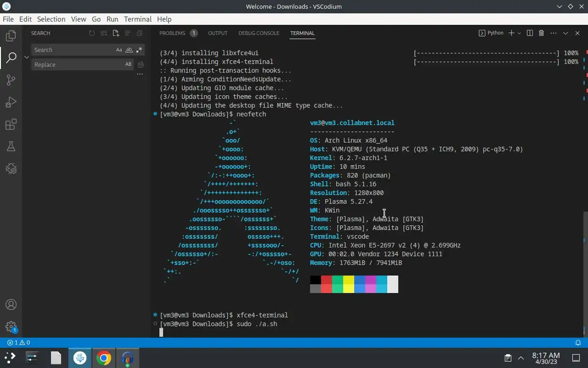Open the Remote Explorer gear-like icon
This screenshot has width=588, height=368.
click(x=11, y=169)
